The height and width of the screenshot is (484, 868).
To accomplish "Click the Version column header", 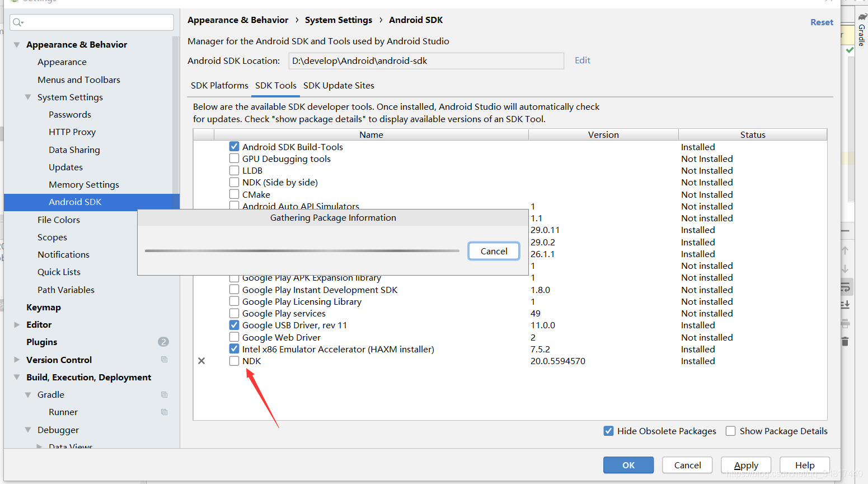I will (x=603, y=134).
